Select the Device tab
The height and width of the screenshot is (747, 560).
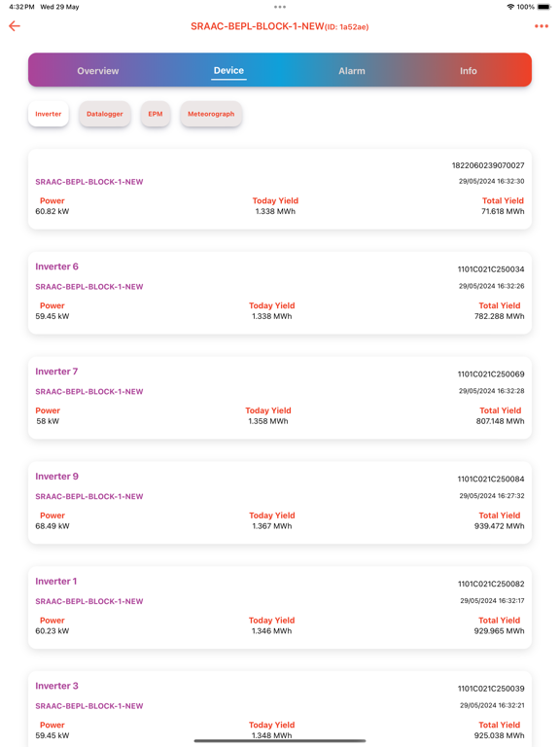point(228,70)
